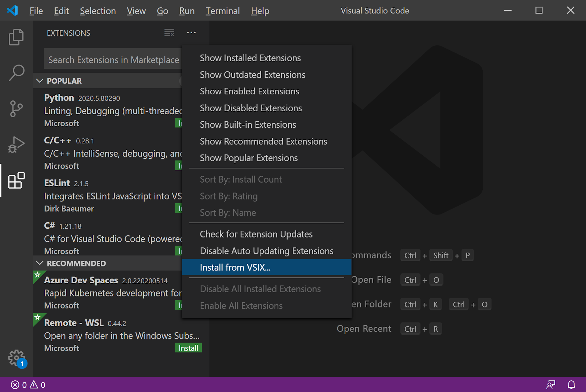
Task: Open the Azure Dev Spaces extension entry
Action: coord(108,292)
